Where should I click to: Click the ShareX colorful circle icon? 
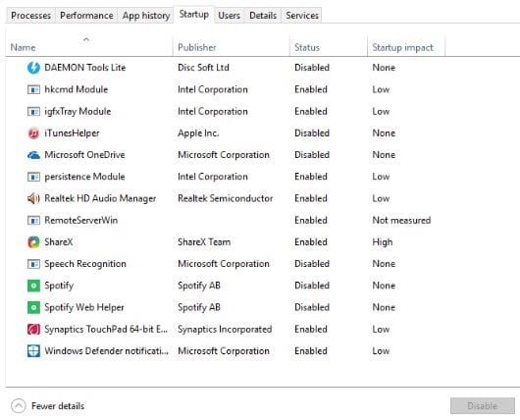pos(33,242)
